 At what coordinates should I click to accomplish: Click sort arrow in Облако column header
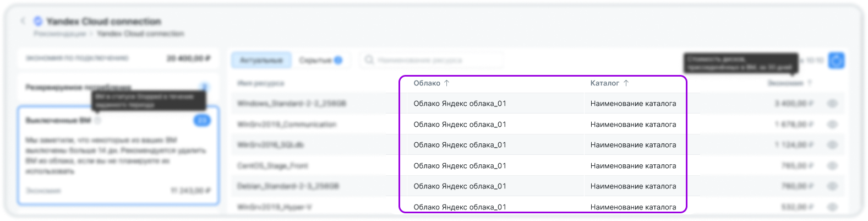click(x=447, y=83)
